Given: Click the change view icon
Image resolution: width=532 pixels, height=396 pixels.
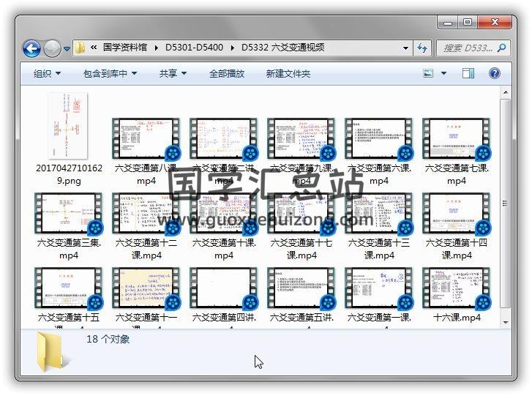Looking at the screenshot, I should coord(428,73).
